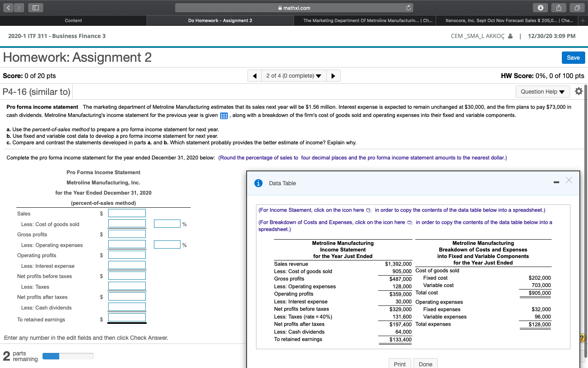588x368 pixels.
Task: Click the Net profits after taxes field
Action: tap(127, 296)
